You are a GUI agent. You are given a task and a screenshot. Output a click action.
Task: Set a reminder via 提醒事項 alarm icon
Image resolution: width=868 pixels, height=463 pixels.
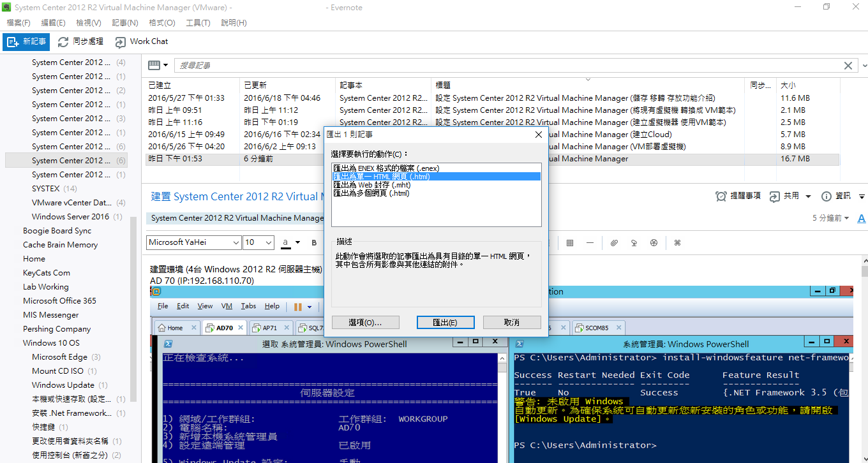(721, 196)
